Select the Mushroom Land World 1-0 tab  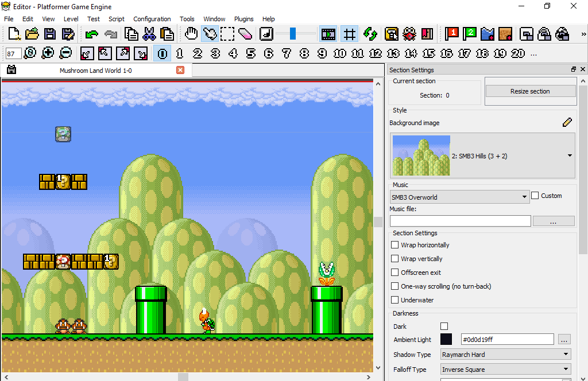click(96, 71)
